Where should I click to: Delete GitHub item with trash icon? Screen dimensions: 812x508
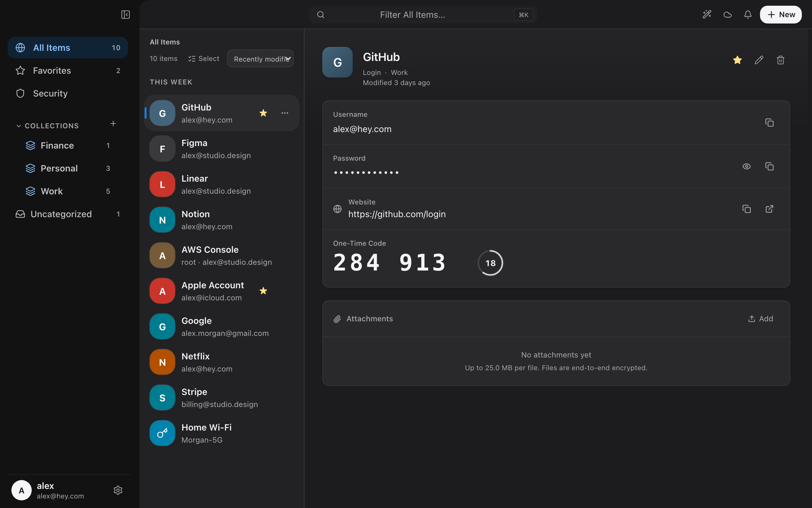pos(781,60)
